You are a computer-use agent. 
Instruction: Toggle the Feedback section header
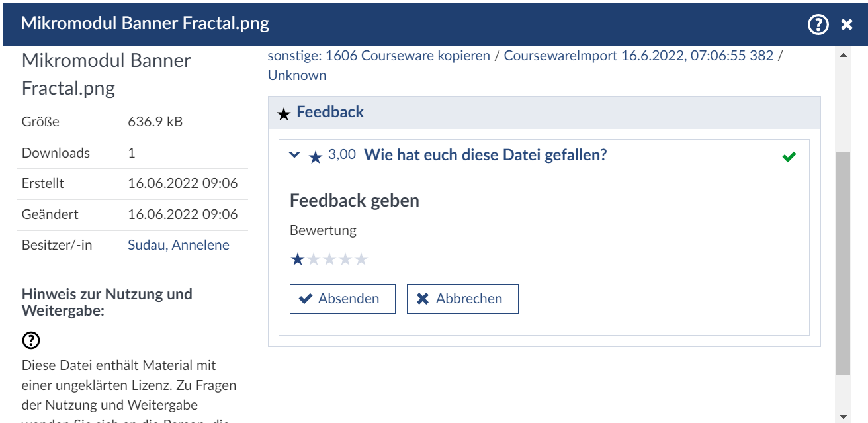tap(330, 113)
